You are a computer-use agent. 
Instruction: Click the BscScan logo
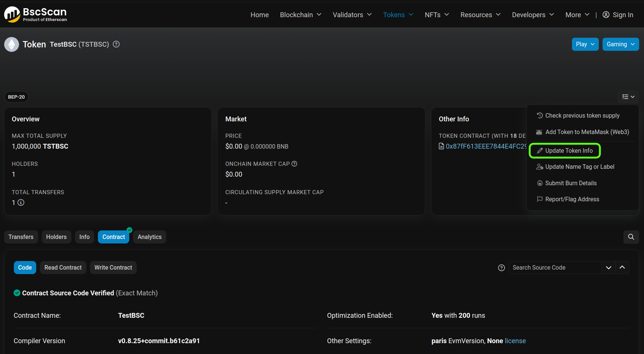pos(35,15)
